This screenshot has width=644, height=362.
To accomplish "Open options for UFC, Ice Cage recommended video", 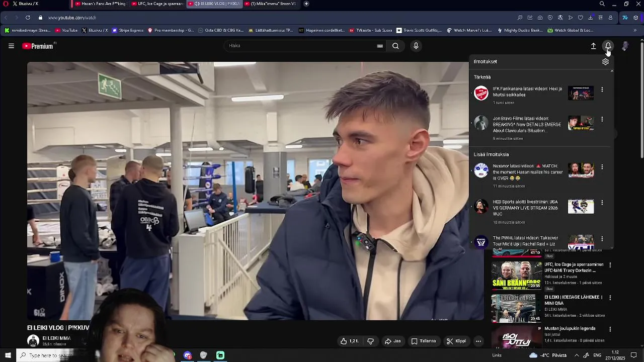I will (610, 265).
